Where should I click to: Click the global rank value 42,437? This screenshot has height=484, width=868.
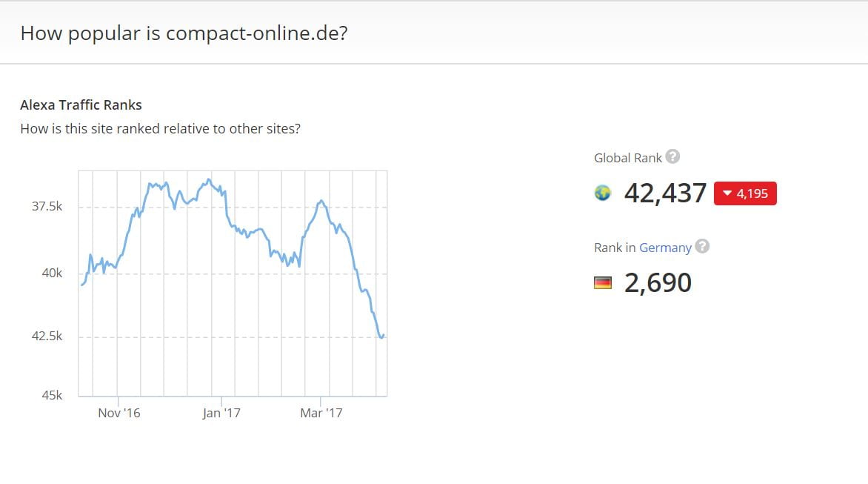pyautogui.click(x=665, y=193)
